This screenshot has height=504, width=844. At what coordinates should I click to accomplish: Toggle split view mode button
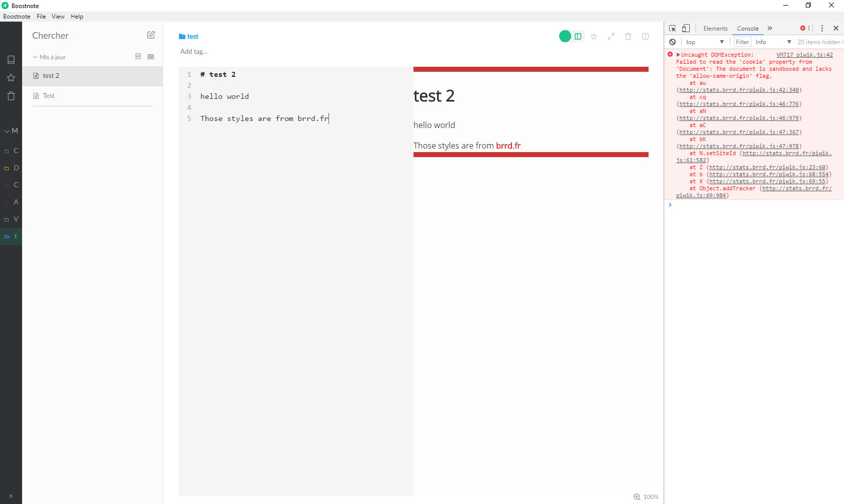click(578, 36)
